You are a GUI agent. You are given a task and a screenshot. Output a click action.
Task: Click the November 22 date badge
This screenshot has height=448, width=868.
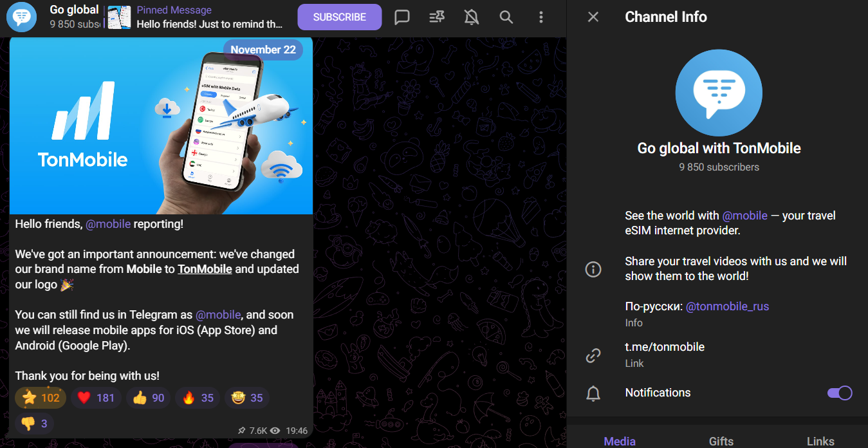pyautogui.click(x=263, y=50)
